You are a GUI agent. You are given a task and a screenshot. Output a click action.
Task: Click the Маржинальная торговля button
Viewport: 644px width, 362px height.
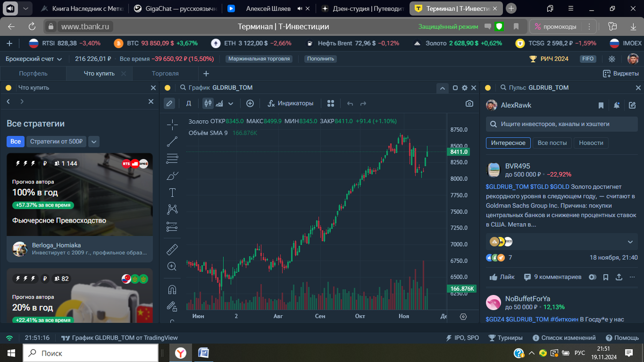click(259, 59)
